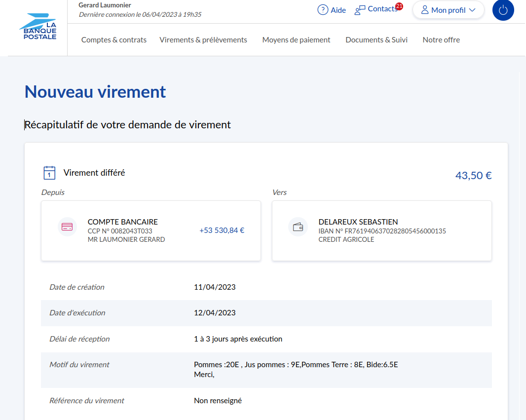The height and width of the screenshot is (420, 526).
Task: Click the wallet icon for beneficiary
Action: [x=298, y=227]
